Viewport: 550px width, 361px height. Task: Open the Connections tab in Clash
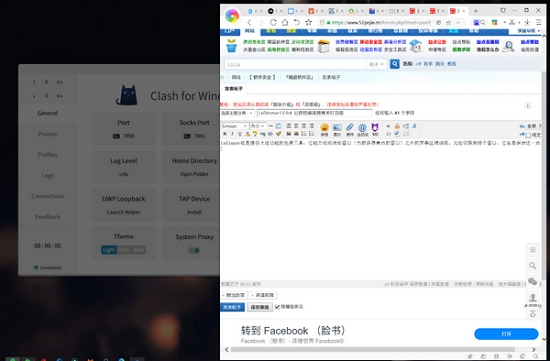[48, 196]
